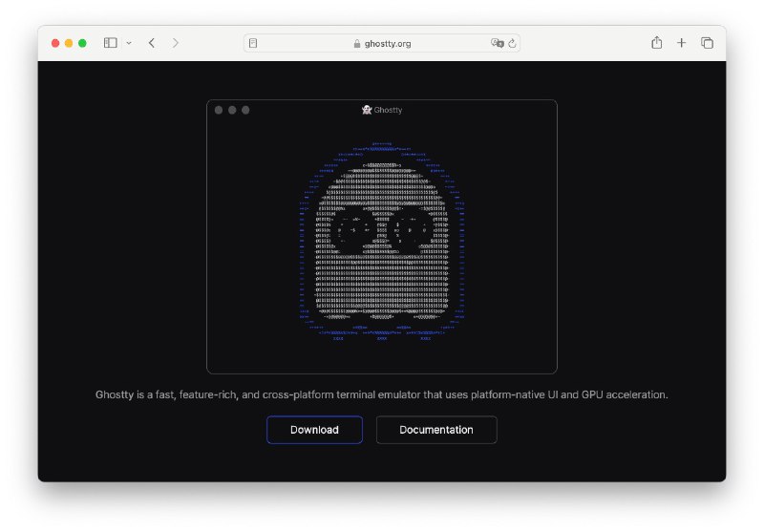
Task: Close the Safari window with red button
Action: pos(55,43)
